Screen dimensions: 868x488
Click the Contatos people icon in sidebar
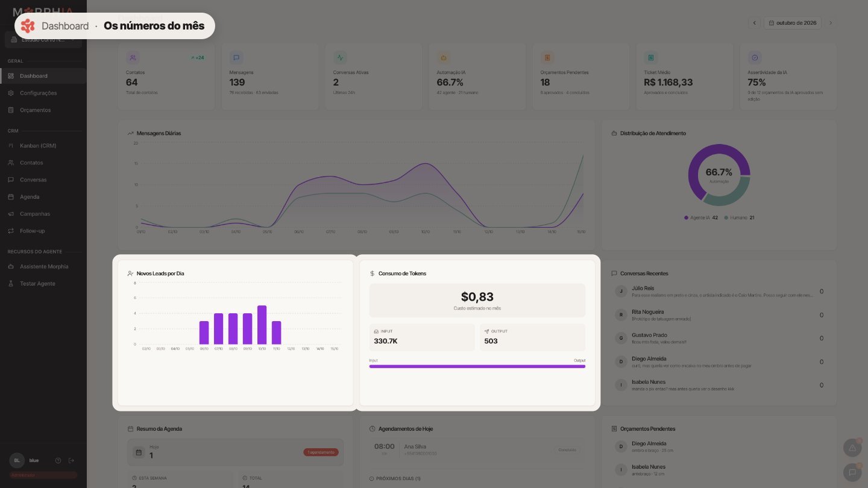click(11, 163)
